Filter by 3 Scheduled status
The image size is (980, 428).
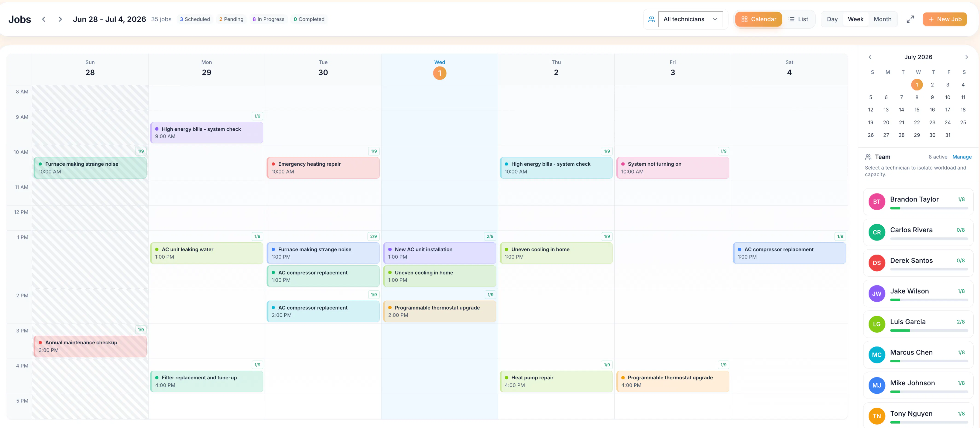coord(195,19)
